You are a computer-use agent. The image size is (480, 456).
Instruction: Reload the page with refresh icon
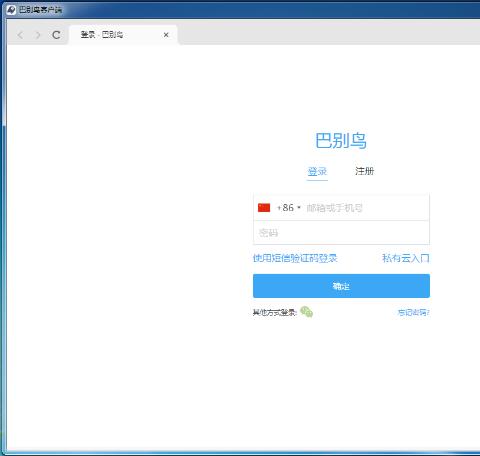click(x=56, y=35)
